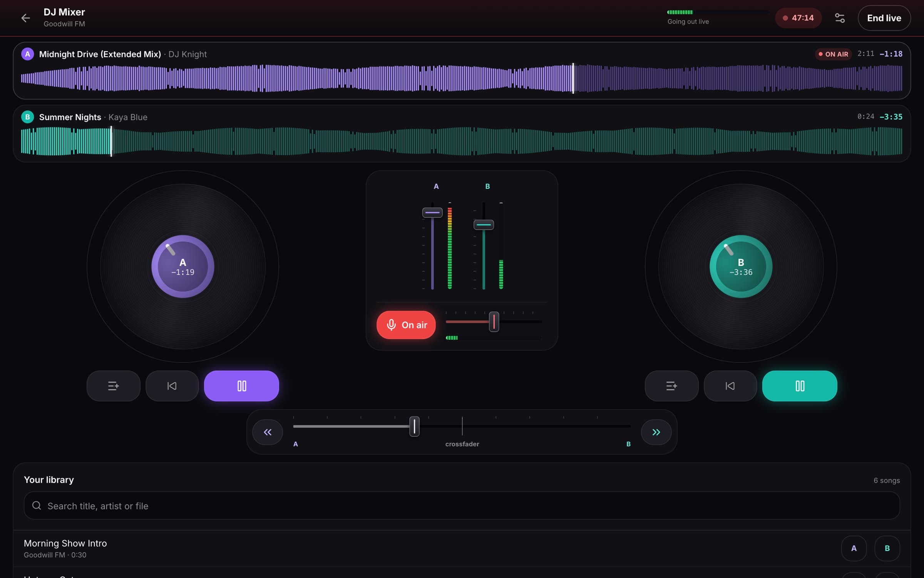The image size is (924, 578).
Task: Click the End live button
Action: pos(884,18)
